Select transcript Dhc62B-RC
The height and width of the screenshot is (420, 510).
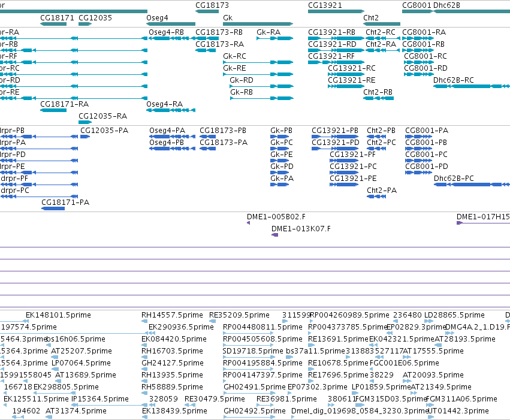[x=454, y=80]
